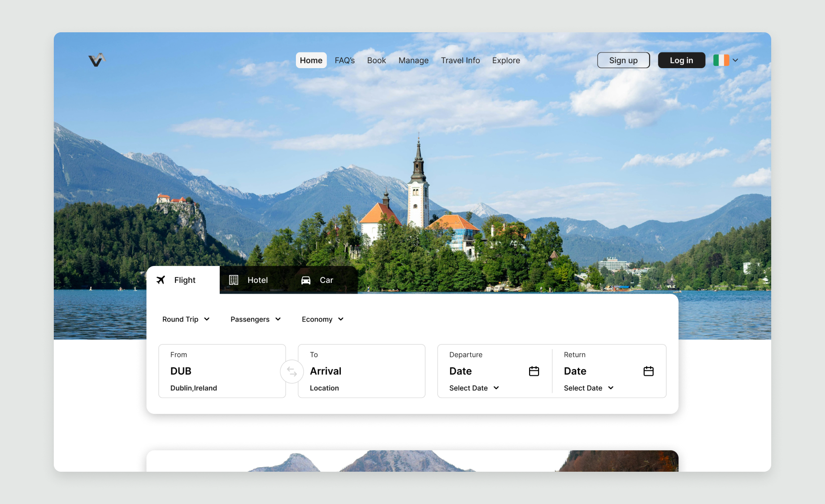Viewport: 825px width, 504px height.
Task: Click the mountain image card below search
Action: [x=412, y=461]
